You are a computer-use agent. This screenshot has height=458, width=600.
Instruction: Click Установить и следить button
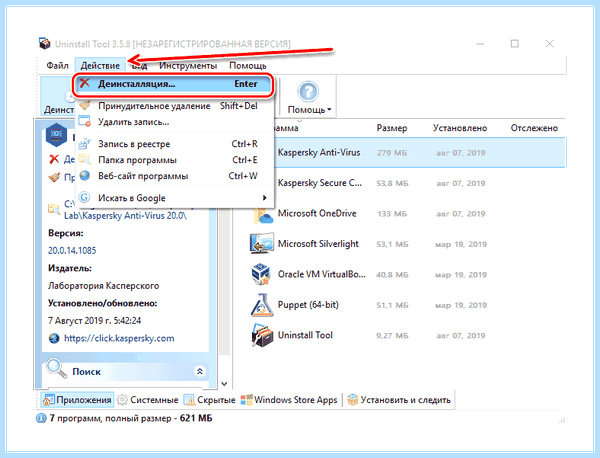point(399,400)
